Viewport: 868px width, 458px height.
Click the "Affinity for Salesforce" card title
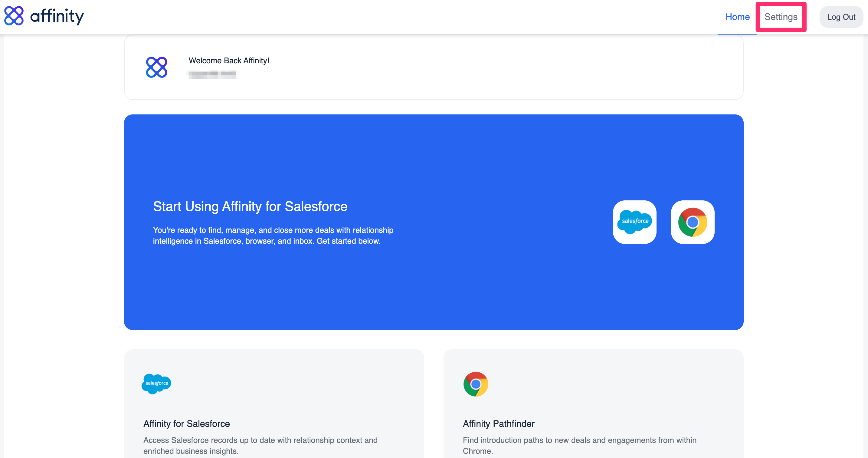tap(186, 424)
